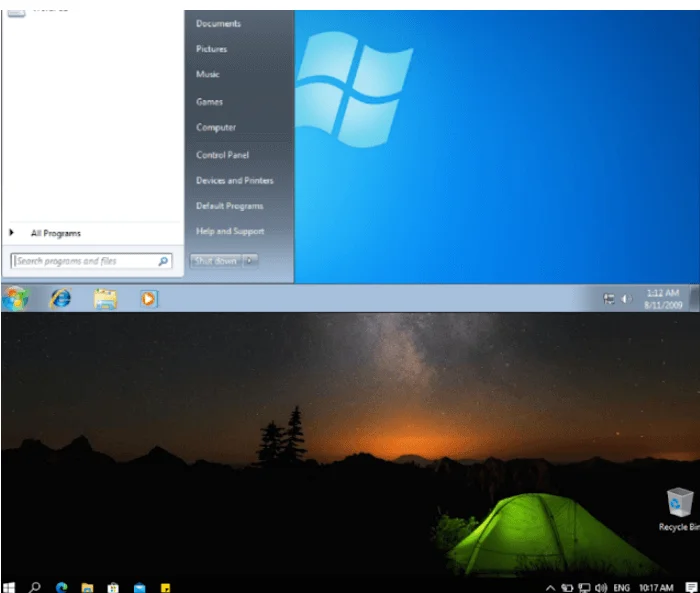Click the Shut down button
This screenshot has width=700, height=593.
[216, 261]
